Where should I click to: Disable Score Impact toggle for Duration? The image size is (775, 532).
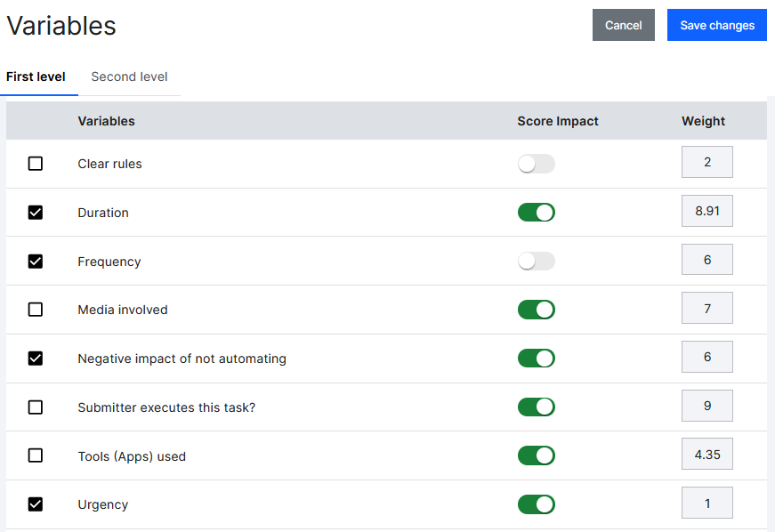[x=537, y=212]
